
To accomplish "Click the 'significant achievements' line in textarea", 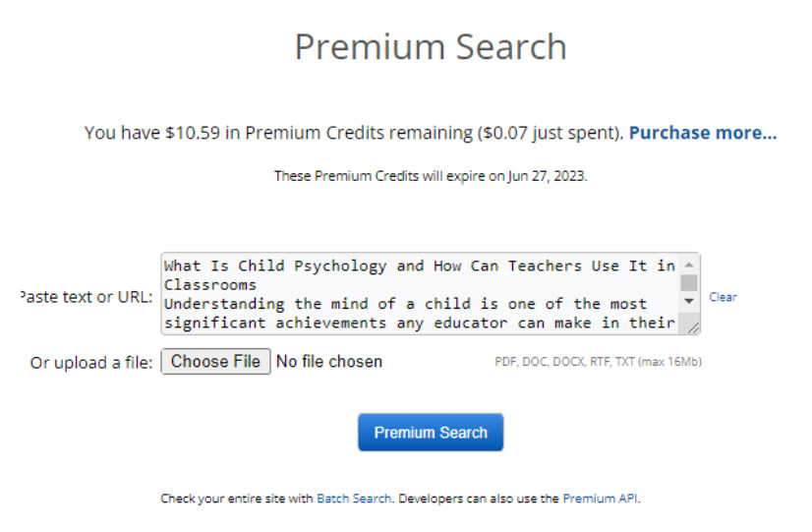I will (x=420, y=323).
